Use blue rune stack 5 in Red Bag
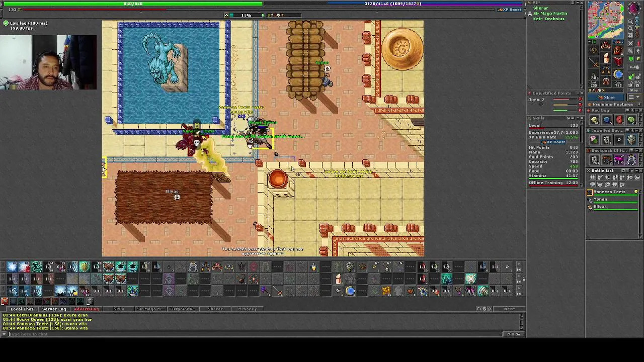 click(607, 120)
